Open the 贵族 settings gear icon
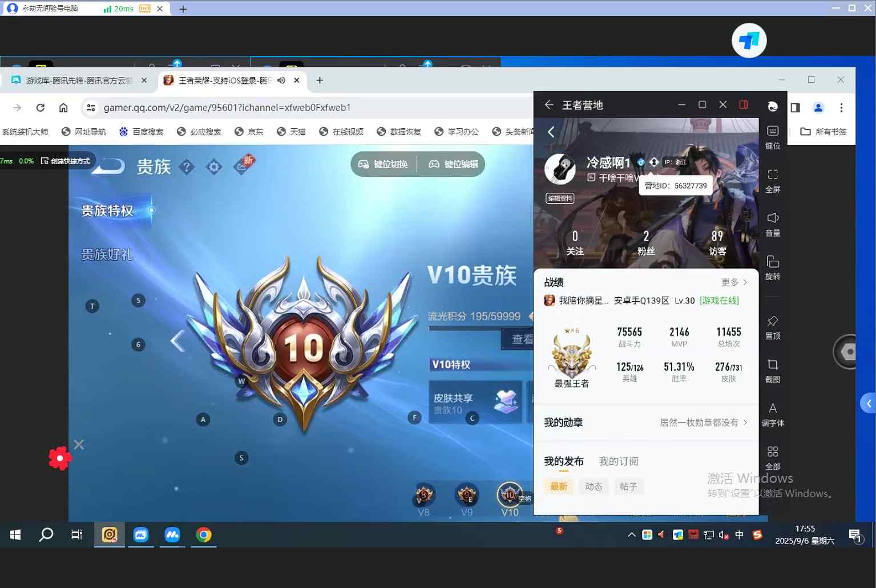 214,167
